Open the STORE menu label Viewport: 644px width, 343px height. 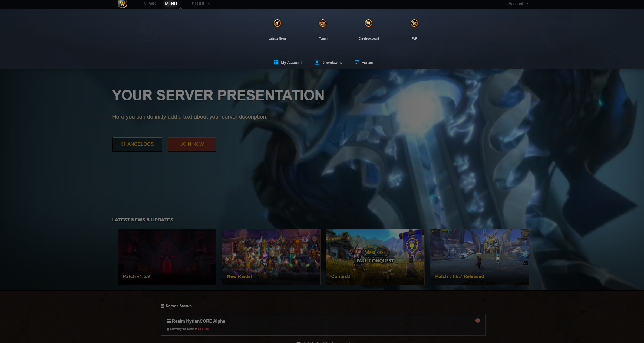[x=199, y=4]
